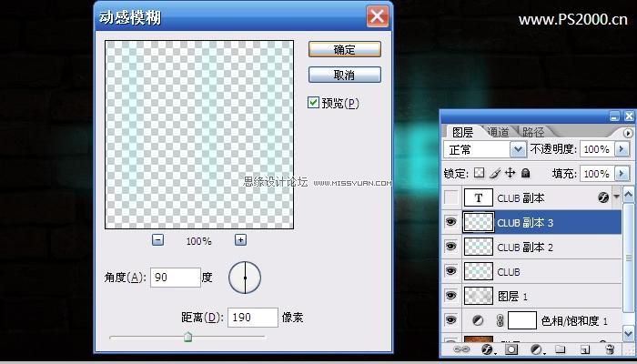
Task: Click the fill 100% value field
Action: tap(597, 174)
